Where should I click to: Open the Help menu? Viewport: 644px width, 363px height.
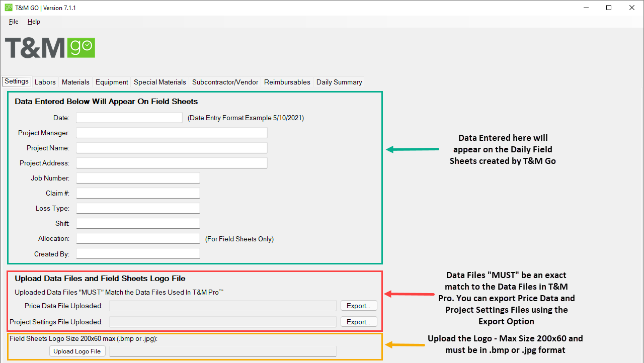click(34, 22)
